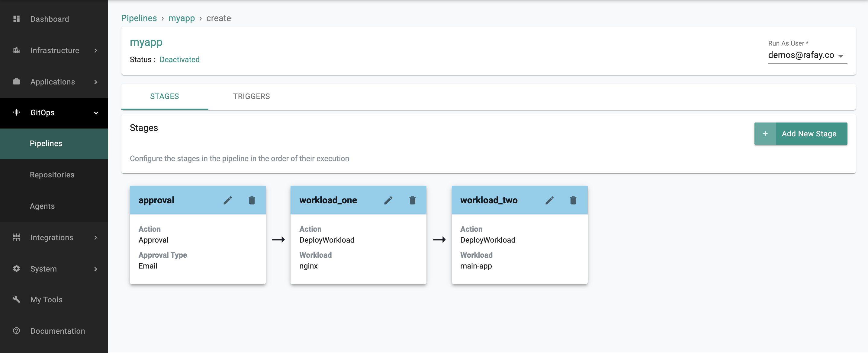Viewport: 868px width, 353px height.
Task: Click the Deactivated status text
Action: pos(179,59)
